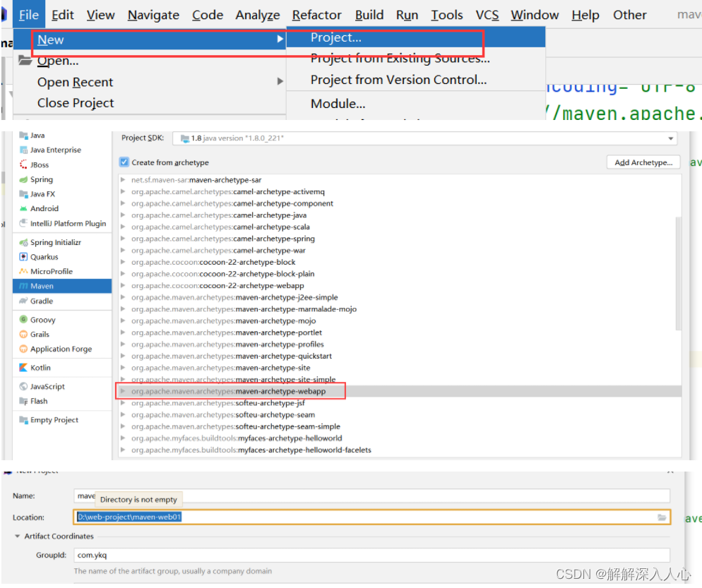Choose Gradle elephant icon
Screen dimensions: 702x588
tap(23, 301)
